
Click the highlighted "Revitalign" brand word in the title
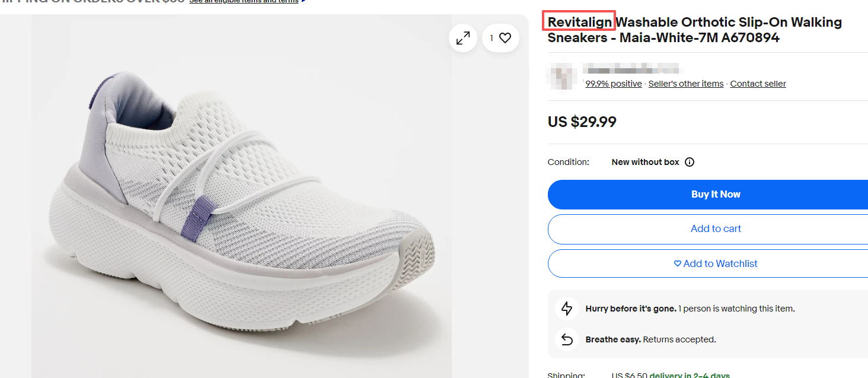point(579,23)
